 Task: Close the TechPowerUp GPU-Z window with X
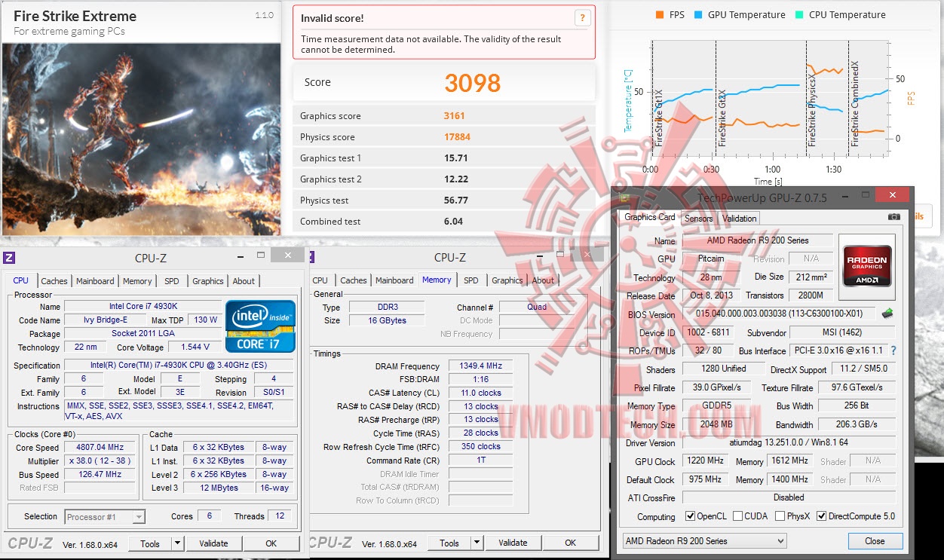894,195
